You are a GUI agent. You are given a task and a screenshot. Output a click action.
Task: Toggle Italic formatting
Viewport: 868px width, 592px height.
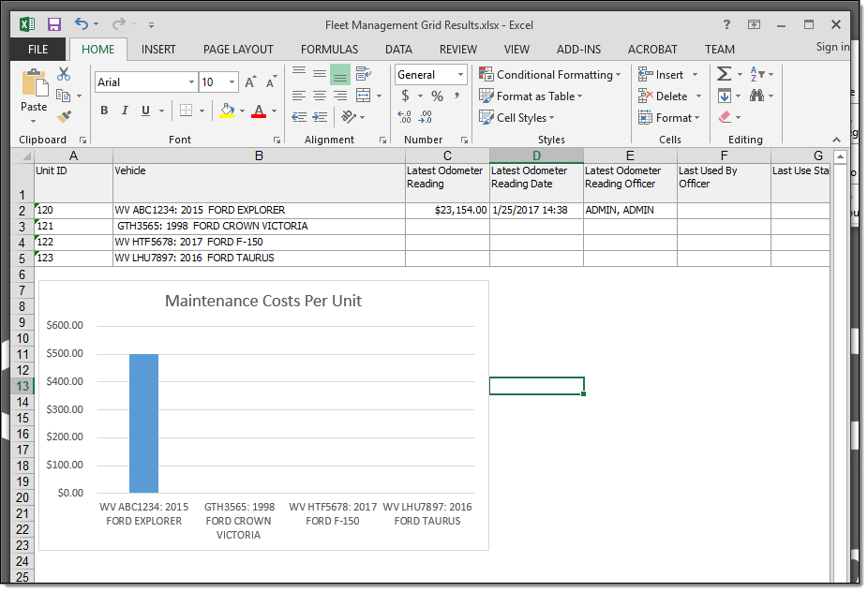pyautogui.click(x=125, y=111)
